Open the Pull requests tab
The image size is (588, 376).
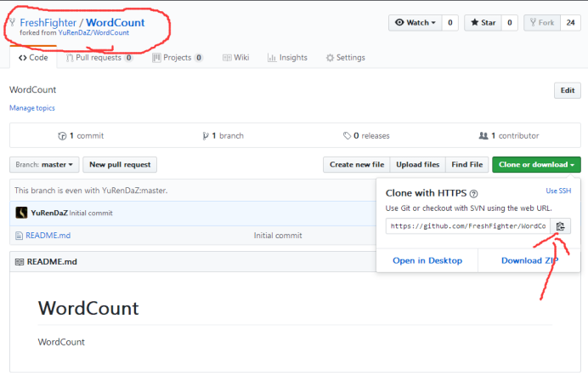[99, 58]
